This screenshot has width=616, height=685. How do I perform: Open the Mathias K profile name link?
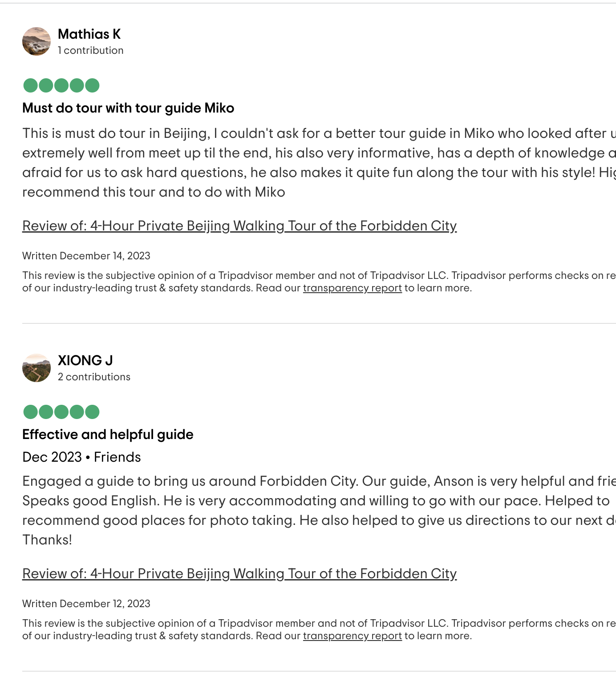[x=89, y=34]
